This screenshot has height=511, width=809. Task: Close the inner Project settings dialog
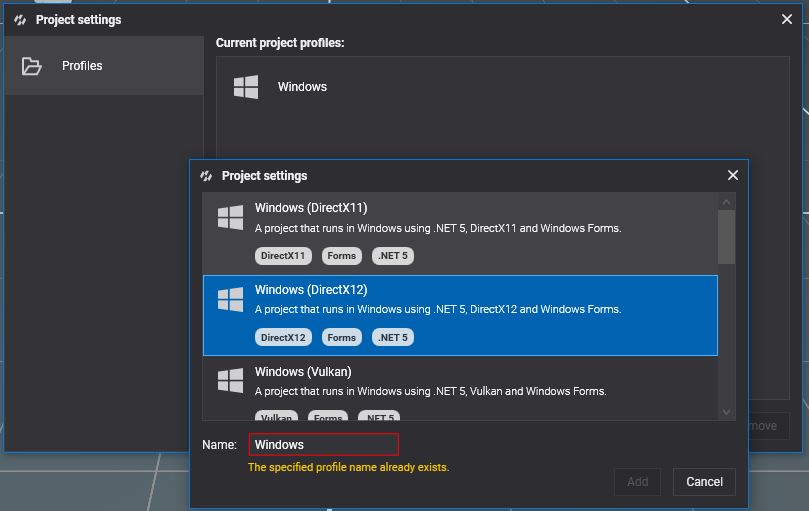coord(732,175)
